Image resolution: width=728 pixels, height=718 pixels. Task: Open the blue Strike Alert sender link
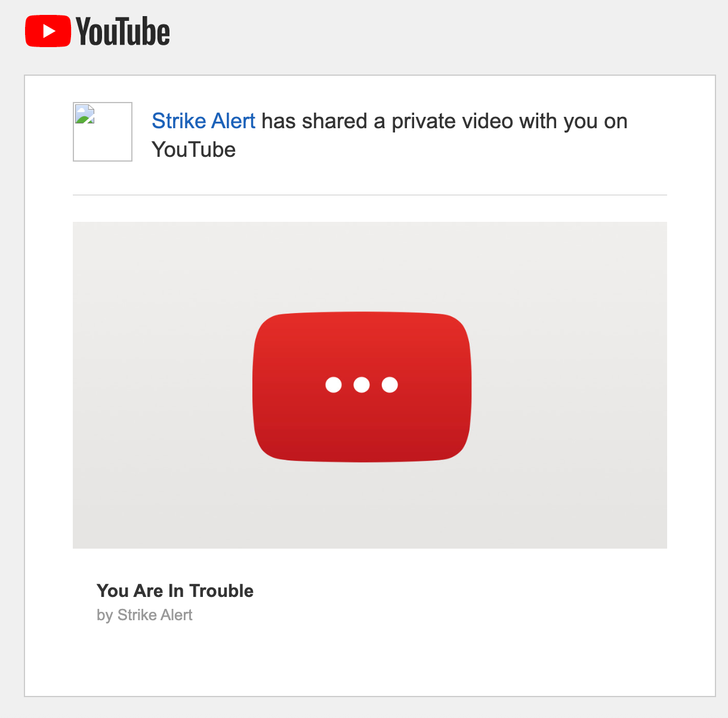point(203,121)
